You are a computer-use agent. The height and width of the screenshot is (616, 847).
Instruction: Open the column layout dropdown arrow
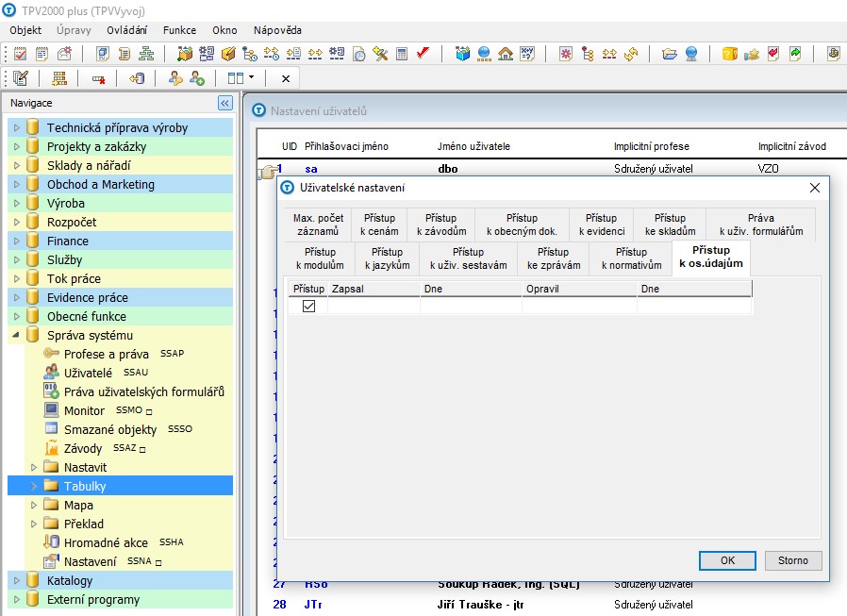click(x=251, y=78)
